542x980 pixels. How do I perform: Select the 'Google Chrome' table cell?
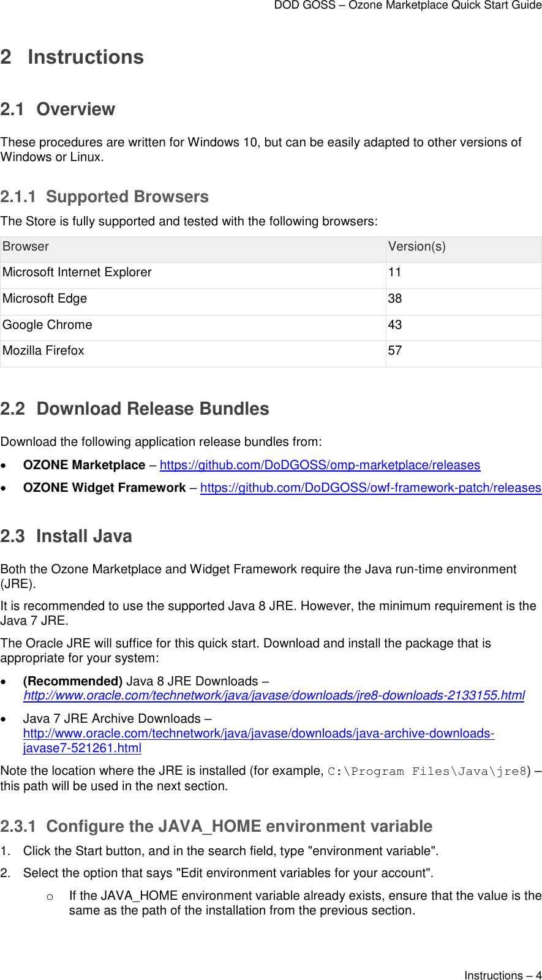193,328
